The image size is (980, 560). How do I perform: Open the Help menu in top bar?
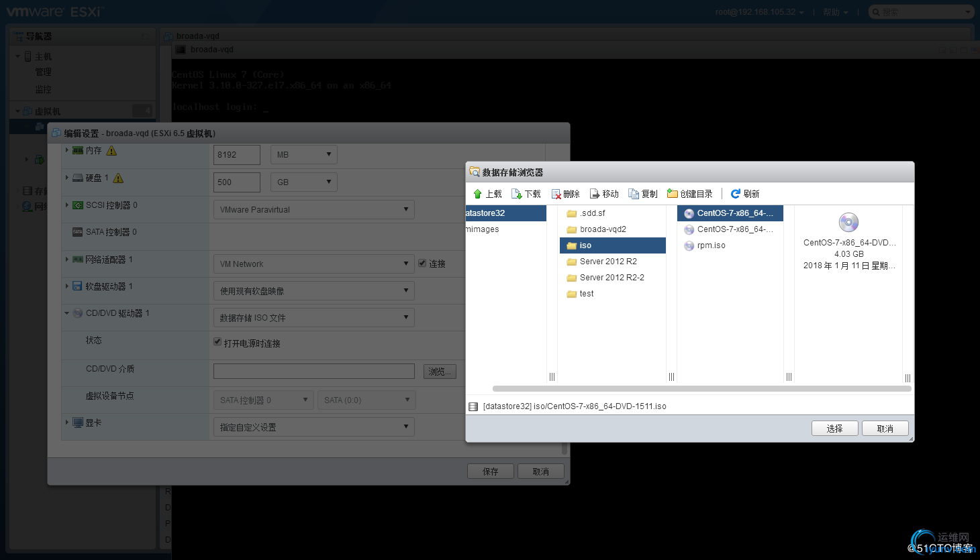pos(836,12)
